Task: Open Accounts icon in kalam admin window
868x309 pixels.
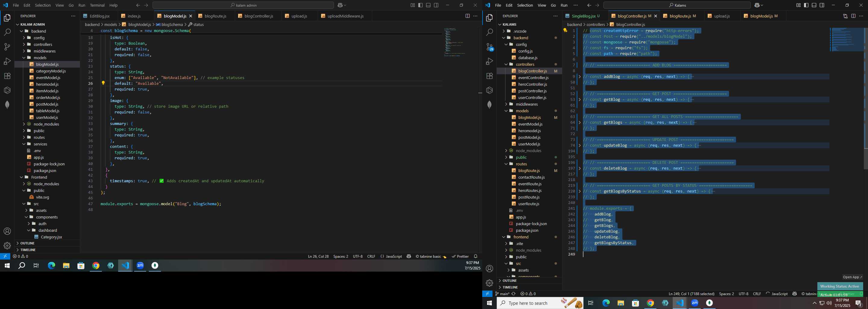Action: 7,231
